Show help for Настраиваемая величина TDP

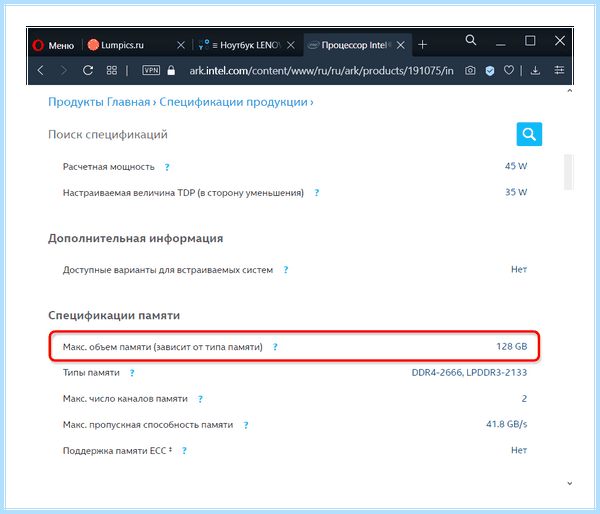[316, 193]
